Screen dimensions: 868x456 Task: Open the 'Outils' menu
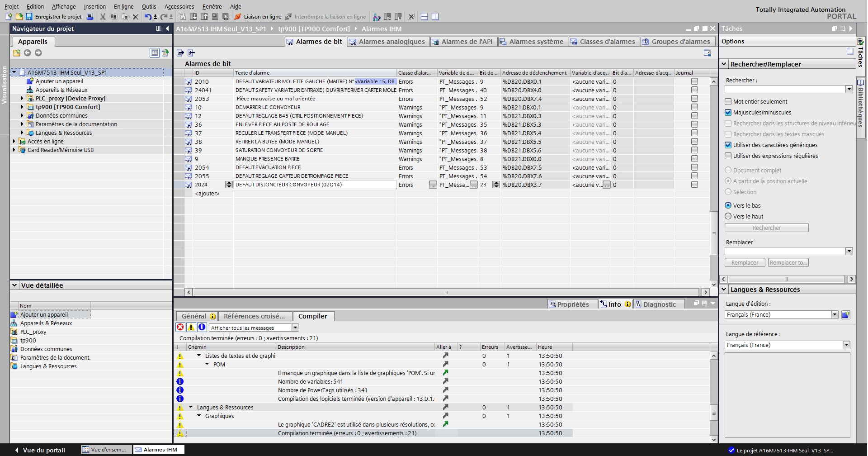point(149,6)
